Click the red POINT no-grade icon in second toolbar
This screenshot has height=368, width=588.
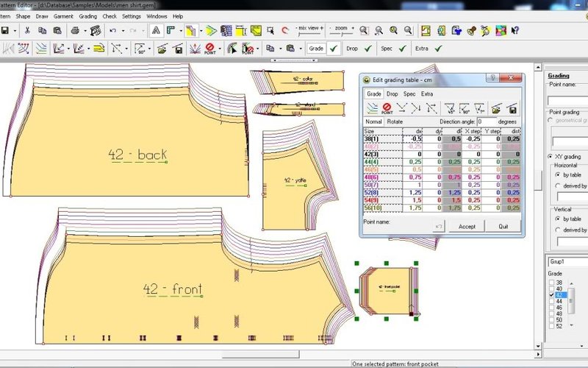210,49
